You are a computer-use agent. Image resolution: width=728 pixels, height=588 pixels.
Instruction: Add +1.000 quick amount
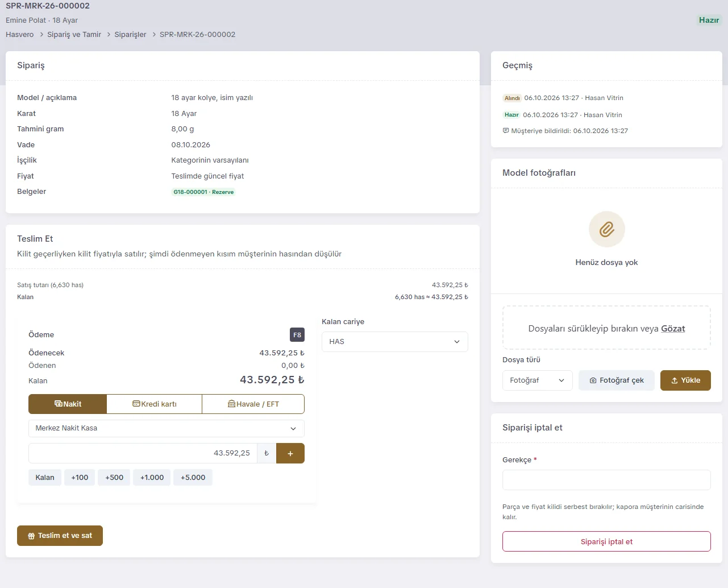tap(152, 478)
